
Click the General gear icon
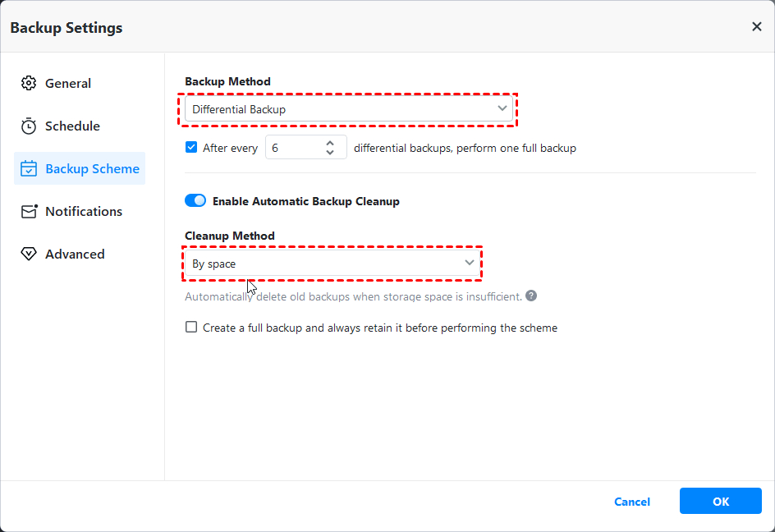[x=29, y=84]
